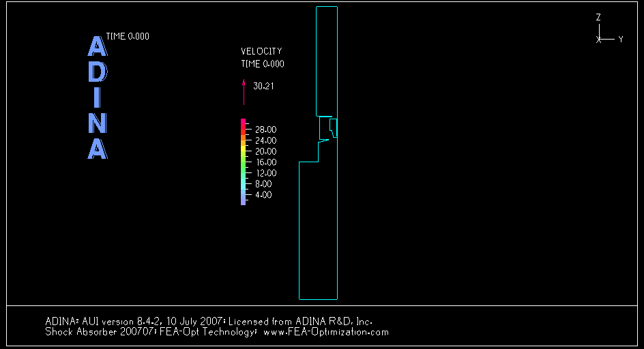Click the ADINA vertical logo
The width and height of the screenshot is (644, 349).
(98, 97)
